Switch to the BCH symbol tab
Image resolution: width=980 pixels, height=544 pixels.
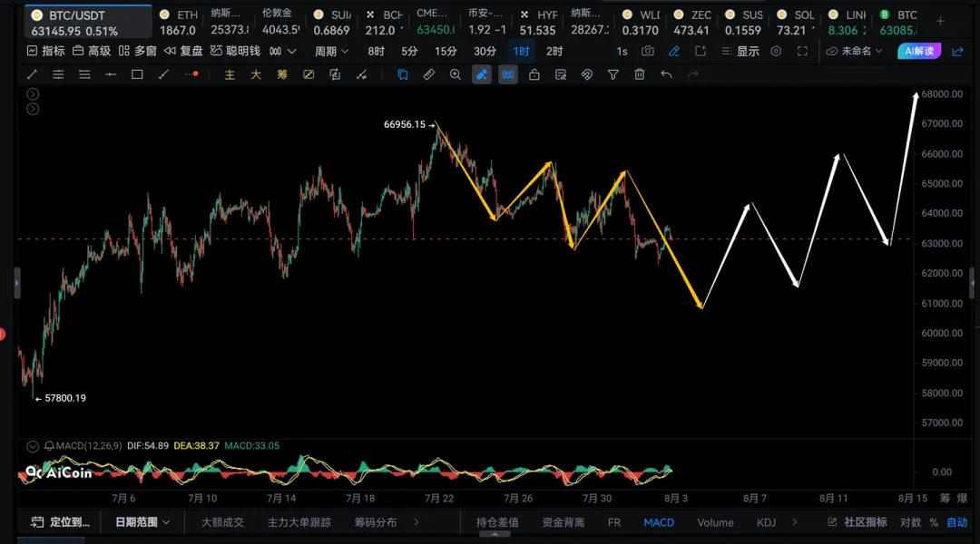point(383,23)
